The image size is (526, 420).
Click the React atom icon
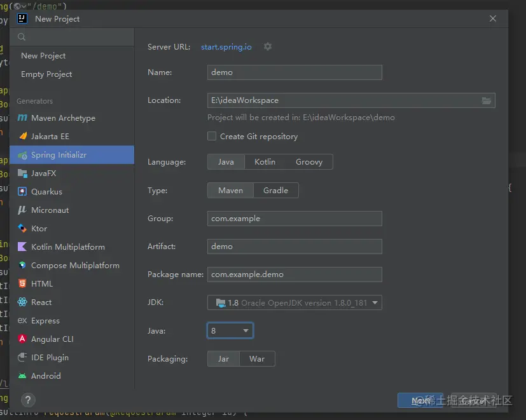[22, 302]
